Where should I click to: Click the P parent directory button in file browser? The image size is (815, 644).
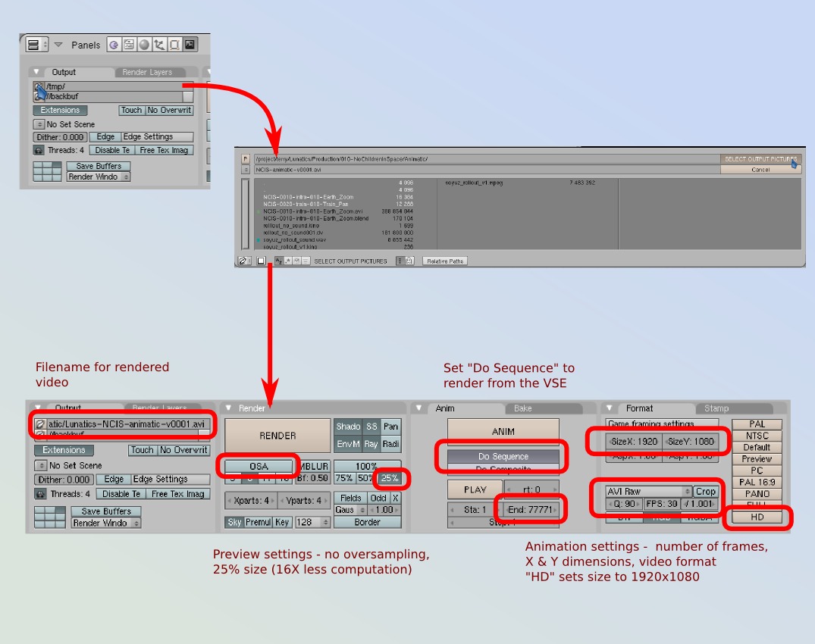(x=246, y=159)
